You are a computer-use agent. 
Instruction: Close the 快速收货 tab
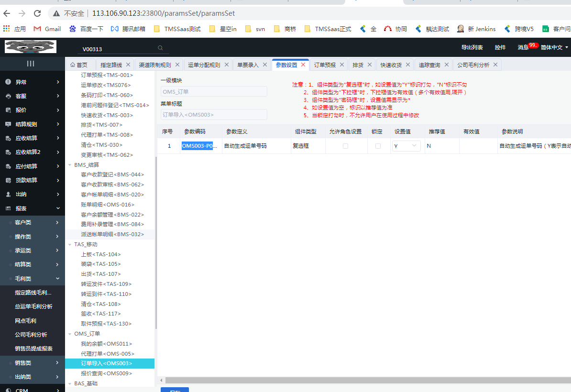tap(408, 65)
